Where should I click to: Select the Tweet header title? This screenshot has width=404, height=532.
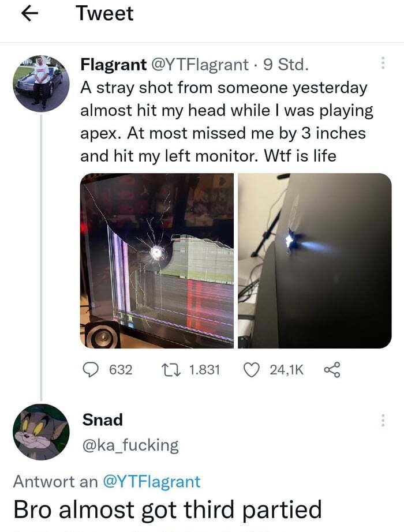(104, 13)
